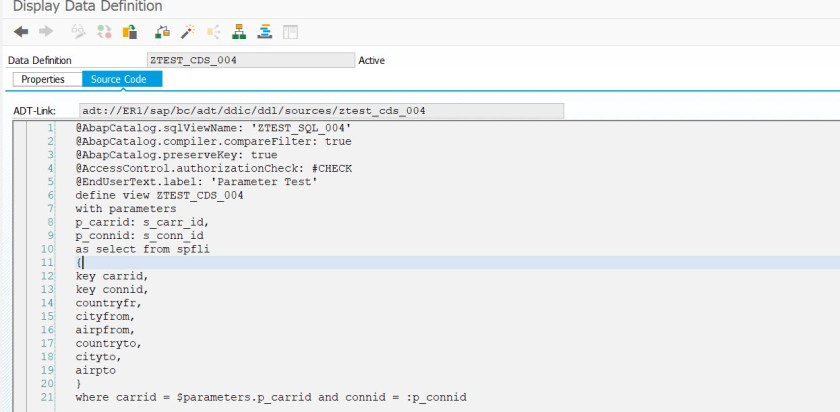Click the 'ADT-Link:' label

(x=34, y=111)
